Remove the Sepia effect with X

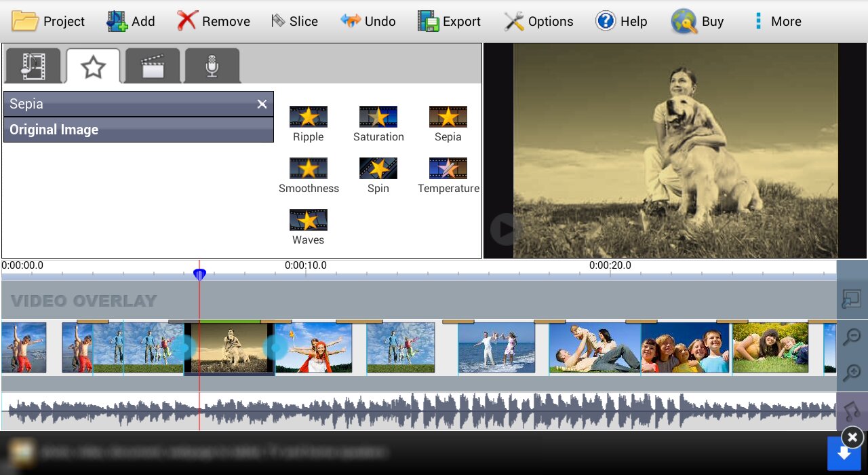pyautogui.click(x=262, y=104)
